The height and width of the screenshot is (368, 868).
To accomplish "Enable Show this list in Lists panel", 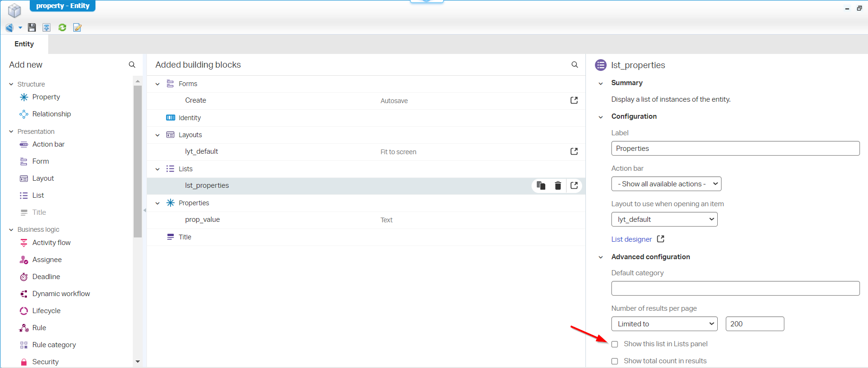I will tap(615, 344).
